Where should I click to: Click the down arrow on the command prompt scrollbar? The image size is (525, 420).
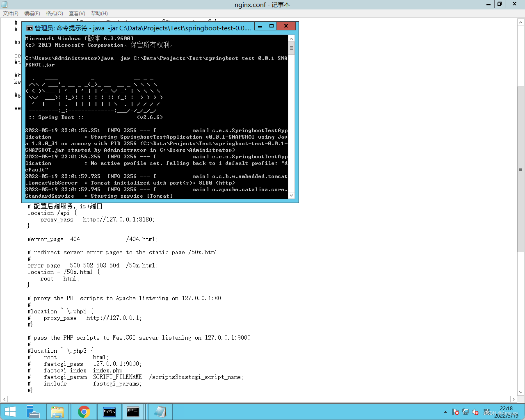(291, 196)
